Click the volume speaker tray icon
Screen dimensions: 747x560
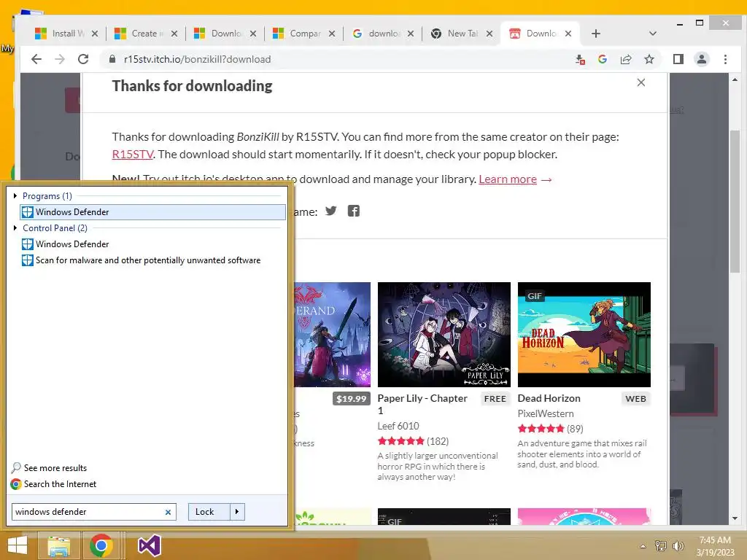coord(678,546)
